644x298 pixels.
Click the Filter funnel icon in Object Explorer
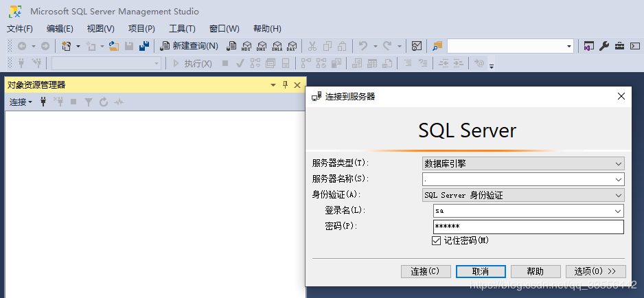pyautogui.click(x=89, y=102)
